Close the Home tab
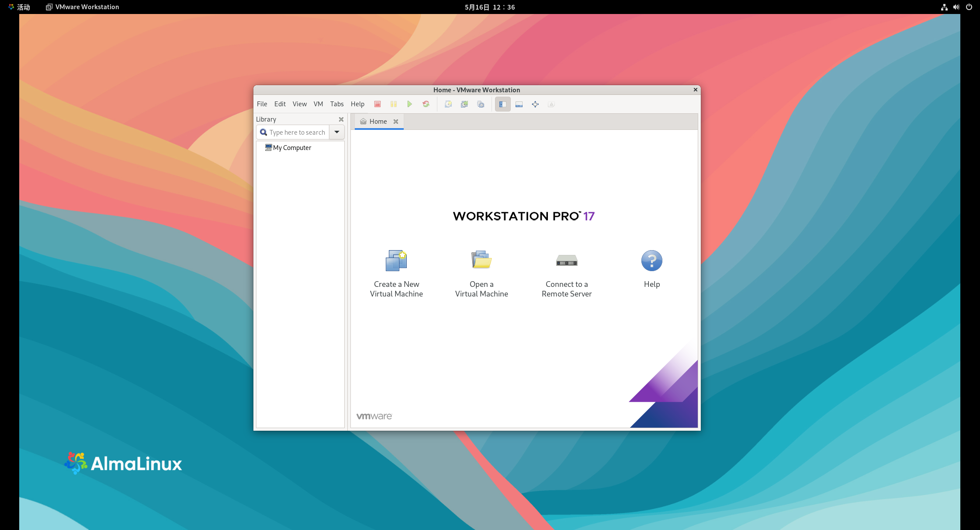Image resolution: width=980 pixels, height=530 pixels. 396,122
